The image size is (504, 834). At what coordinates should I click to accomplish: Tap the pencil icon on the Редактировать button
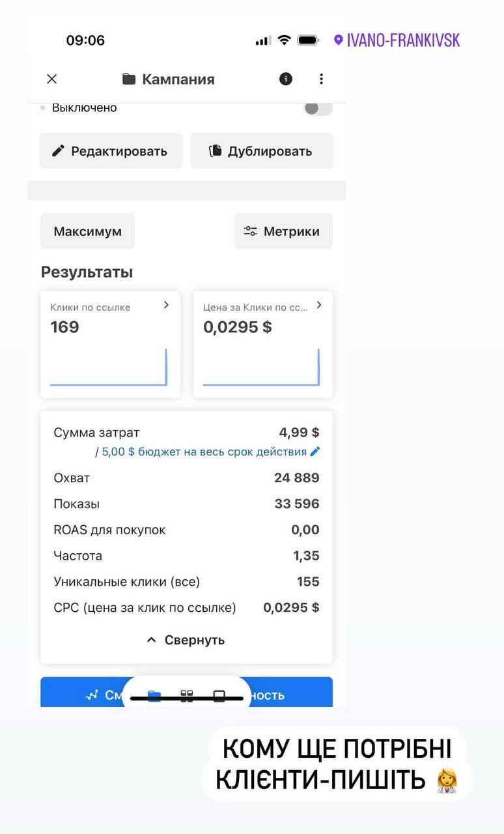[x=59, y=151]
